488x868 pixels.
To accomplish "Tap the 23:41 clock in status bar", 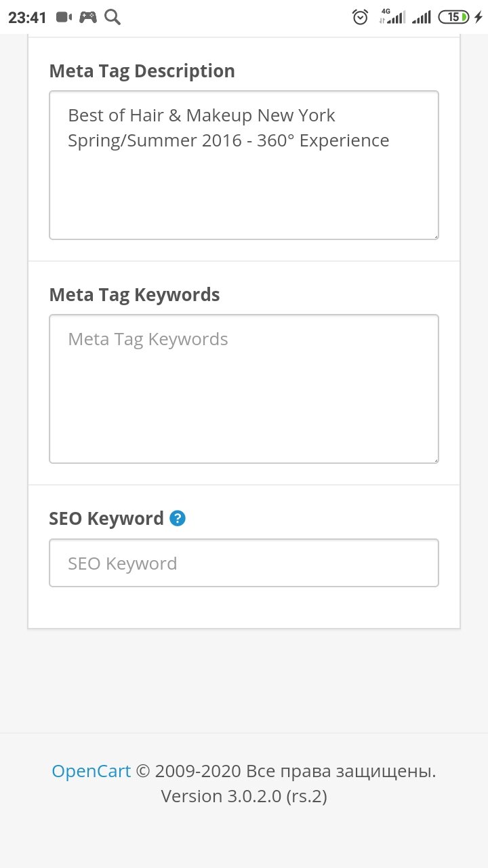I will coord(27,18).
